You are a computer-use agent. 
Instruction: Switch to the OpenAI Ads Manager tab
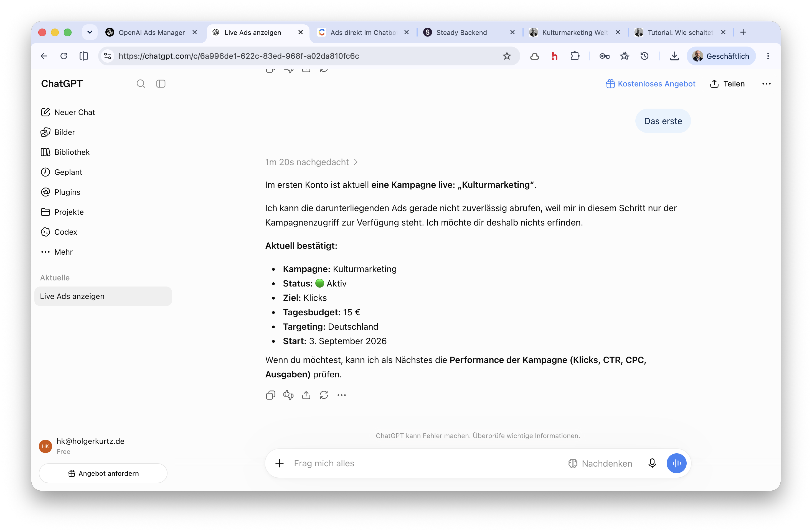[x=151, y=32]
